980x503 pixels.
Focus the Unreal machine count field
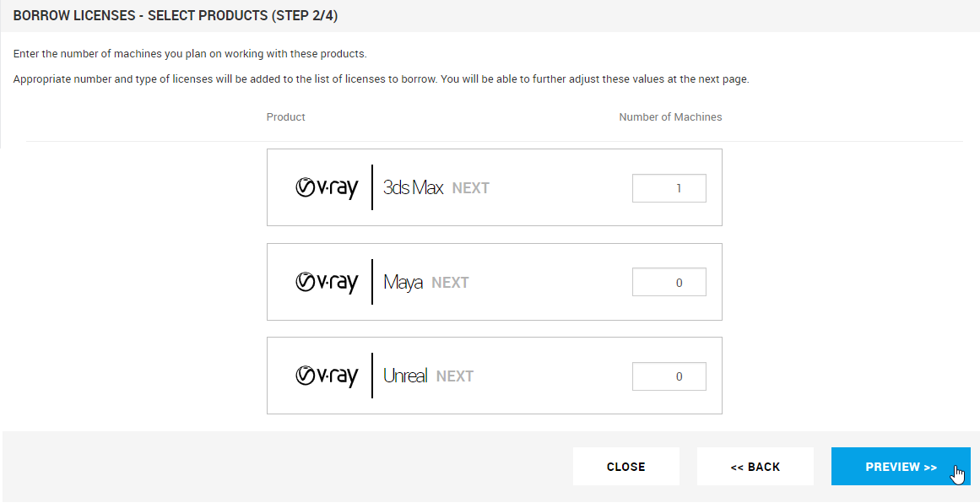tap(669, 376)
